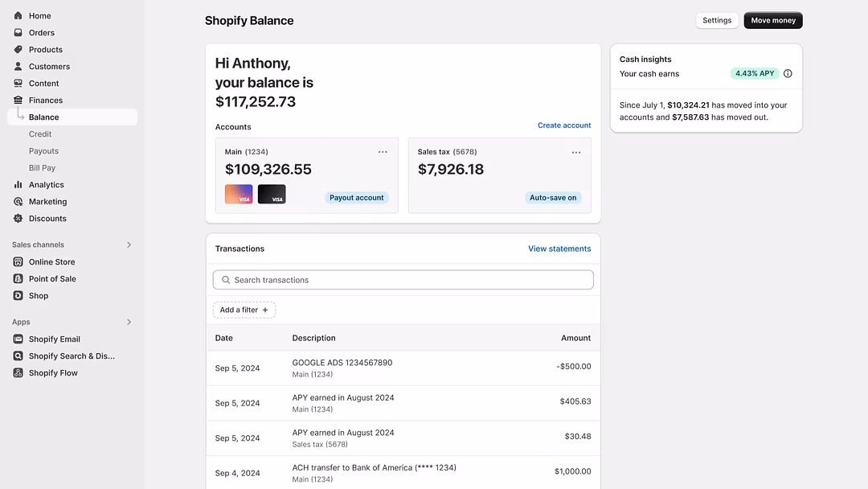868x489 pixels.
Task: Open the Online Store channel icon
Action: pyautogui.click(x=18, y=261)
